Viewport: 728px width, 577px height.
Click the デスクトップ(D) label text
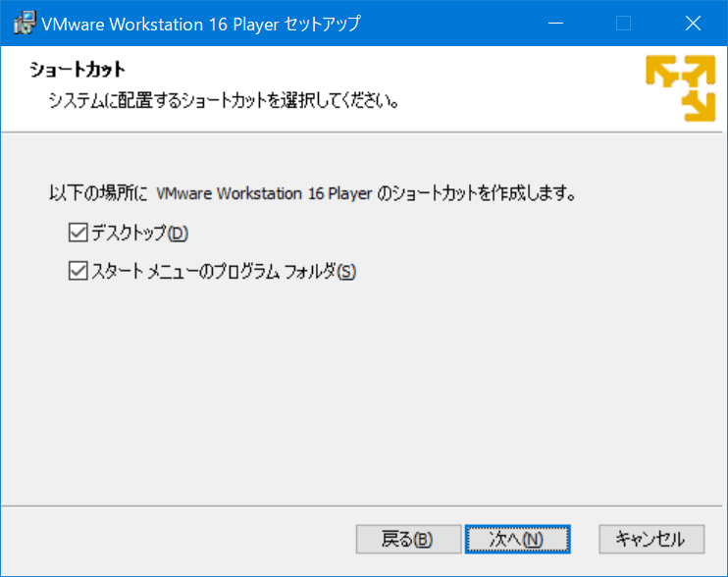138,234
